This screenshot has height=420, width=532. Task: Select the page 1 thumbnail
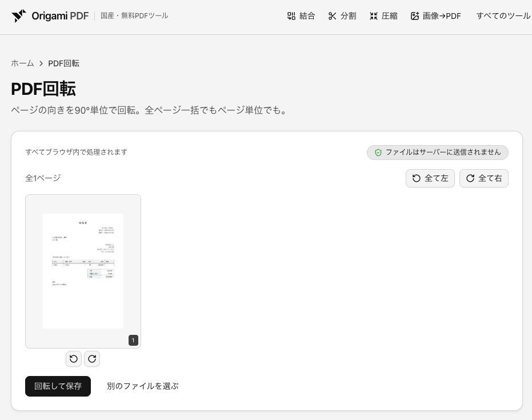(x=83, y=271)
